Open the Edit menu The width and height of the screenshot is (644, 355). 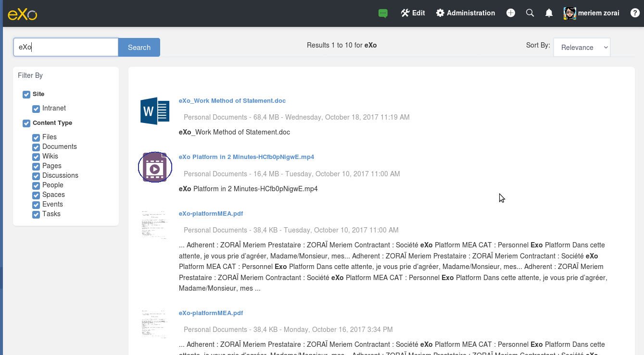(413, 13)
